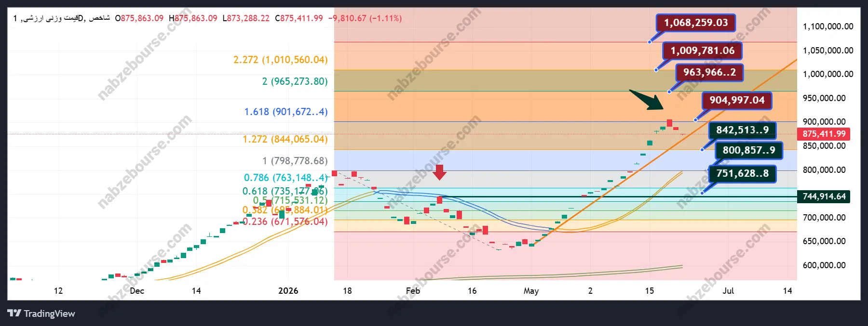Click the 904,997.04 callout label
The height and width of the screenshot is (326, 868).
[737, 100]
